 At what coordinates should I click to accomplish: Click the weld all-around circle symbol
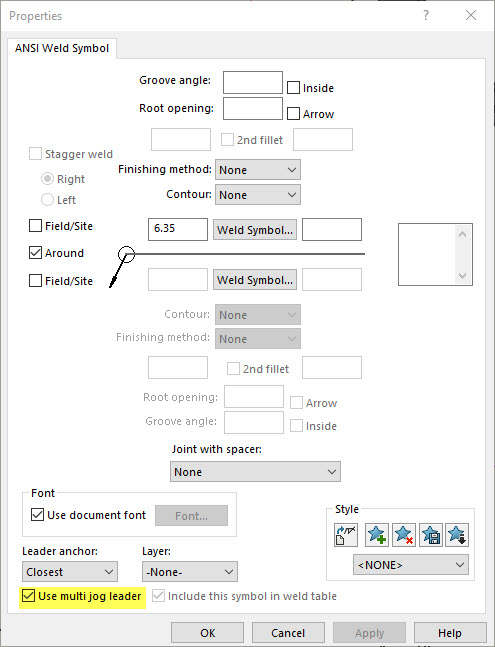pos(126,254)
